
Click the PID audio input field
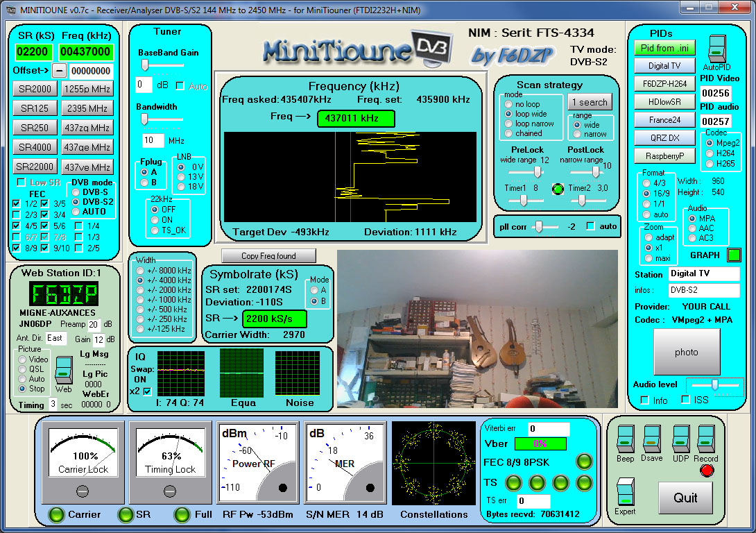coord(716,121)
